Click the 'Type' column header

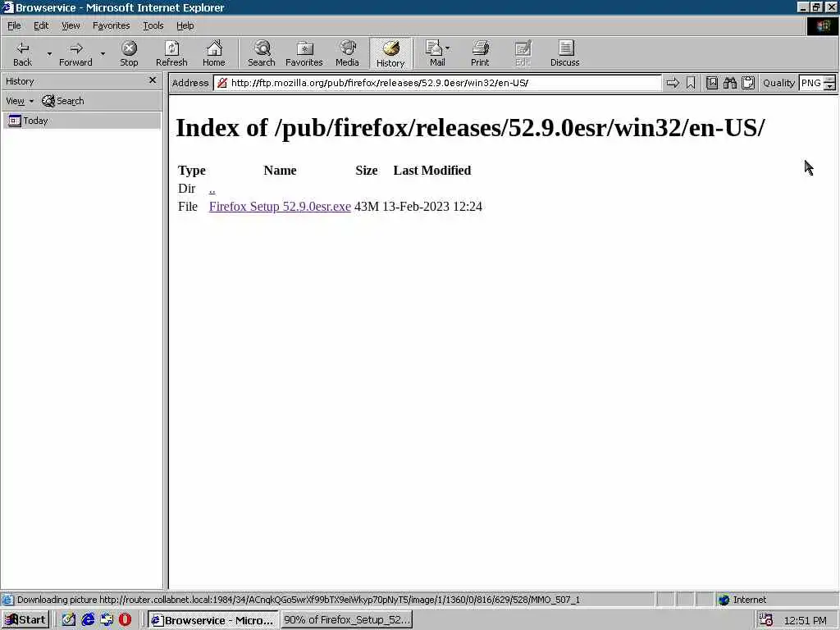point(192,171)
